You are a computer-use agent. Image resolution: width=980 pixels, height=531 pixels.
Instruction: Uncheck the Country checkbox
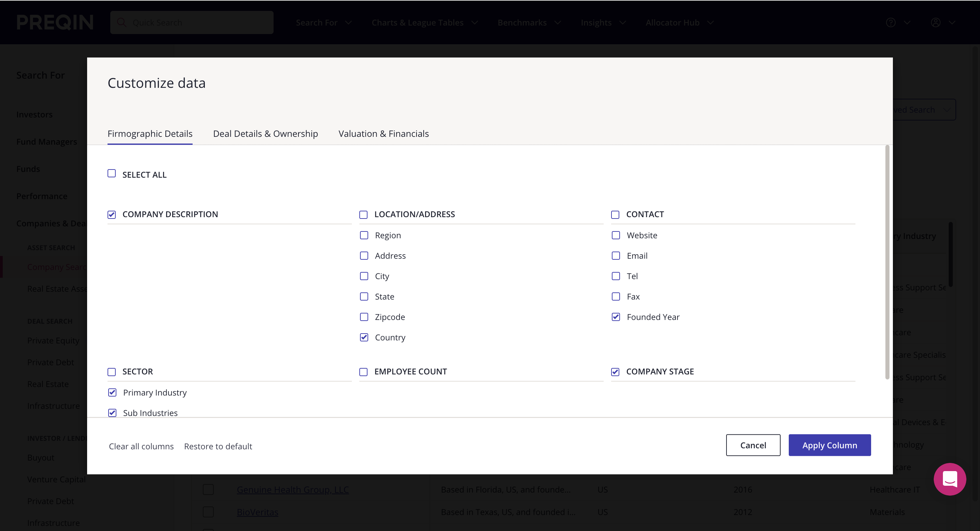click(x=364, y=338)
